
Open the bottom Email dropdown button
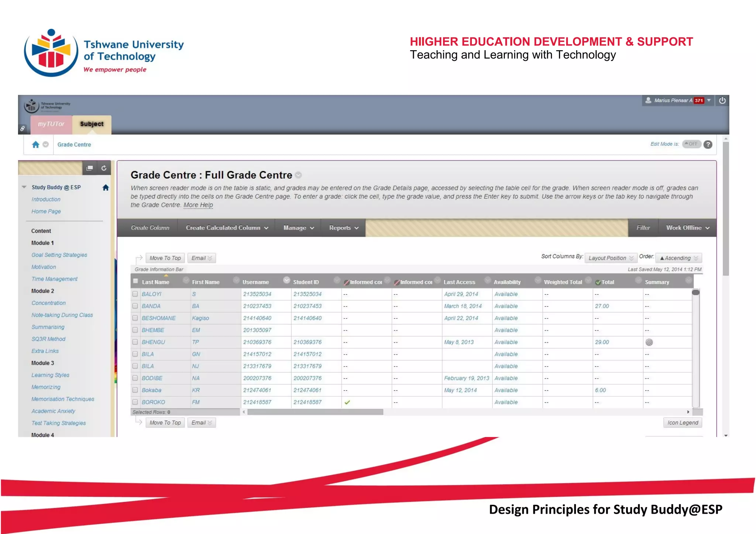tap(202, 423)
